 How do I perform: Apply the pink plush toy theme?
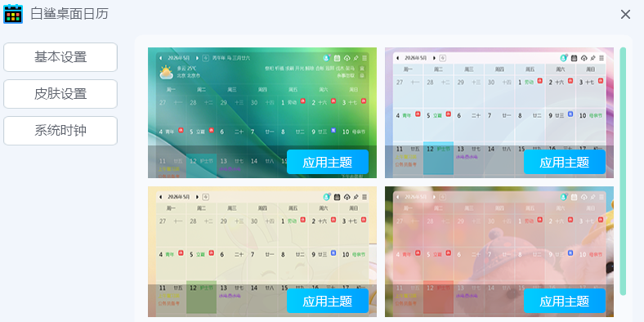click(x=565, y=301)
